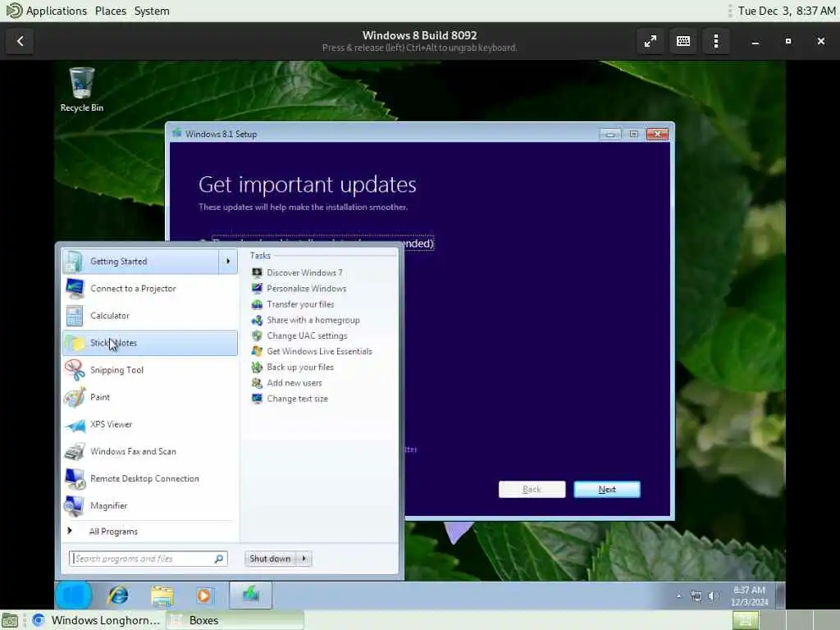Click the Back up your files icon

tap(257, 367)
